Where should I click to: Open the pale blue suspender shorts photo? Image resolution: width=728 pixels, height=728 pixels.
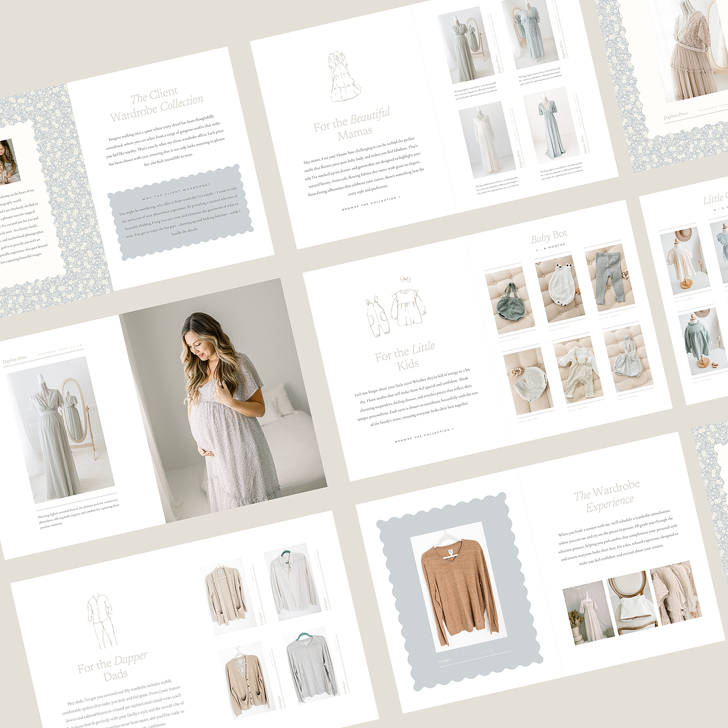628,358
